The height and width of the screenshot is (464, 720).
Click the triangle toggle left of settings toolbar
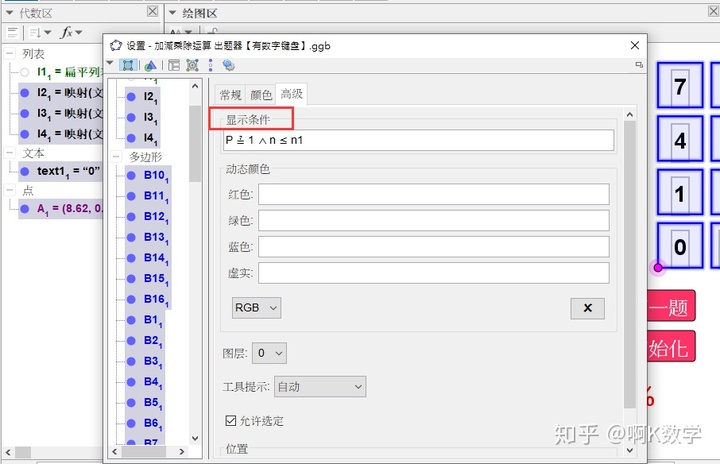(x=110, y=63)
